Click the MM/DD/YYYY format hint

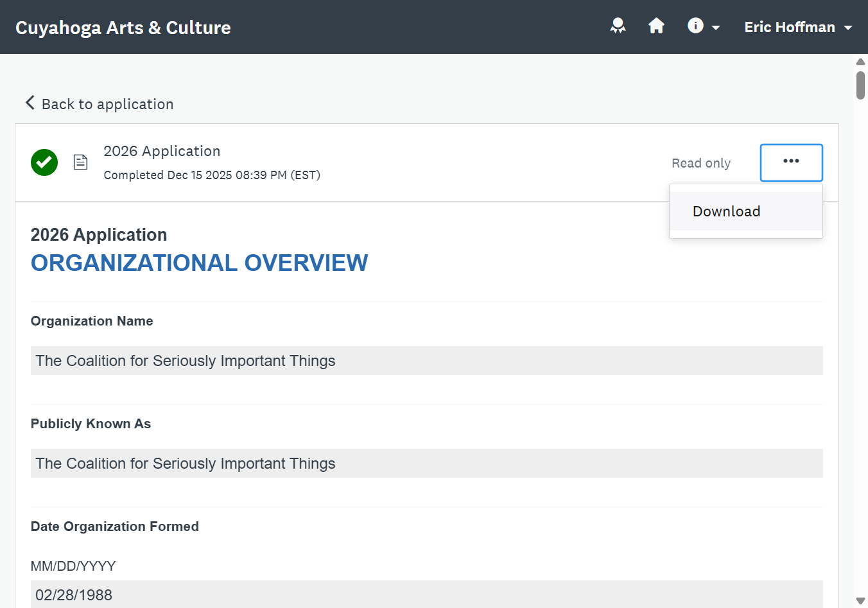[x=73, y=566]
